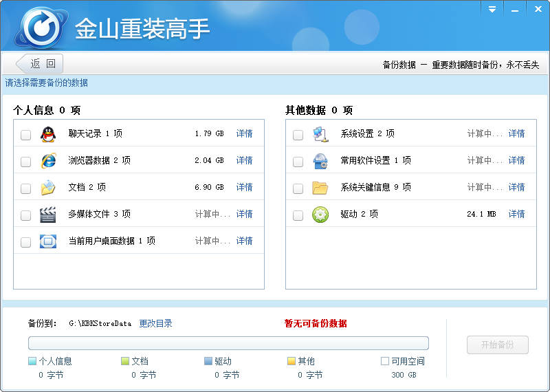Minimize the 金山重装高手 window
Image resolution: width=550 pixels, height=392 pixels.
[x=515, y=10]
